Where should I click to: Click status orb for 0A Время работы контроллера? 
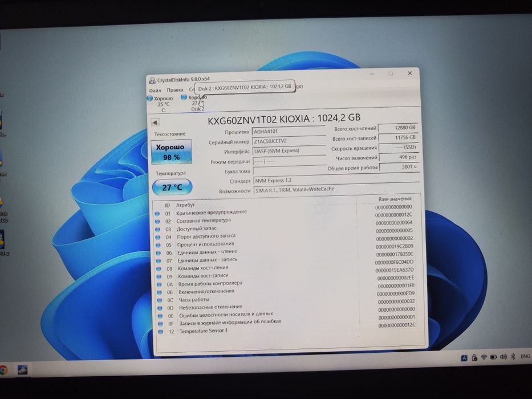click(x=160, y=284)
